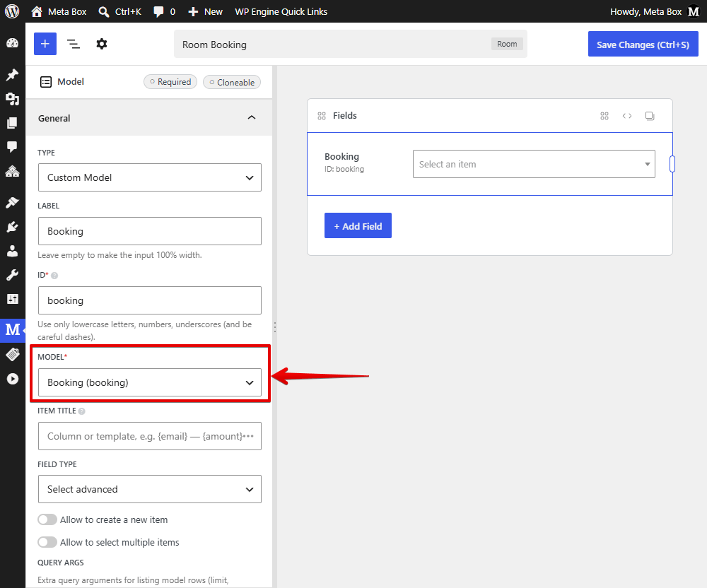Click the ID input field
Viewport: 707px width, 588px height.
pos(150,300)
